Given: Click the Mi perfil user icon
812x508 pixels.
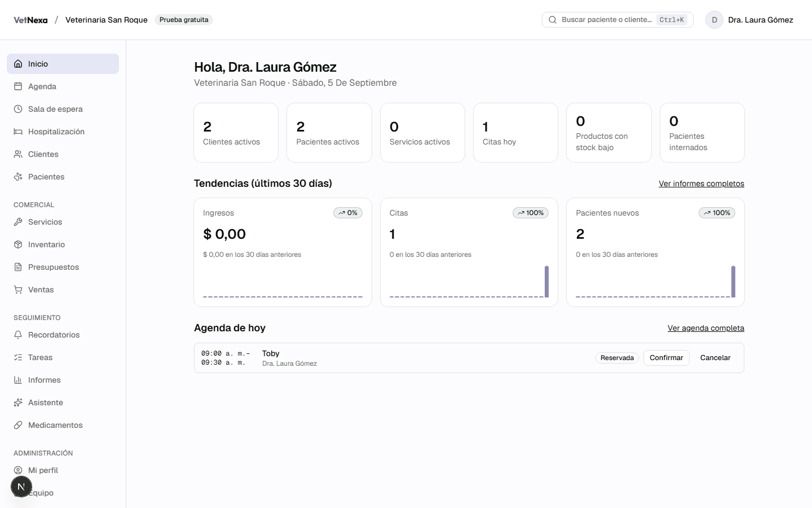Looking at the screenshot, I should 18,470.
